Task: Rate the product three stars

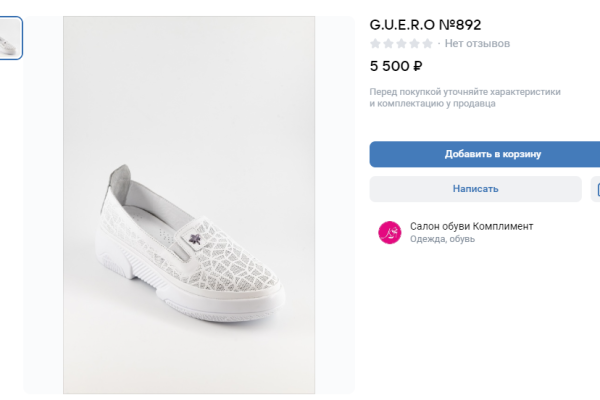Action: point(401,44)
